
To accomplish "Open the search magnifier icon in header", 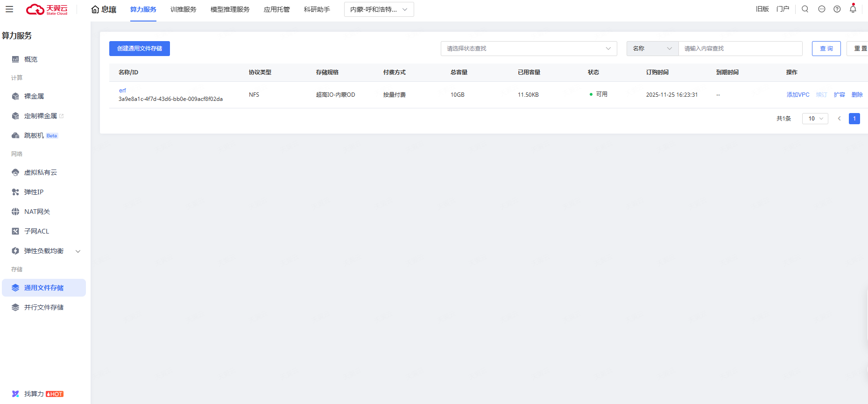I will 805,9.
